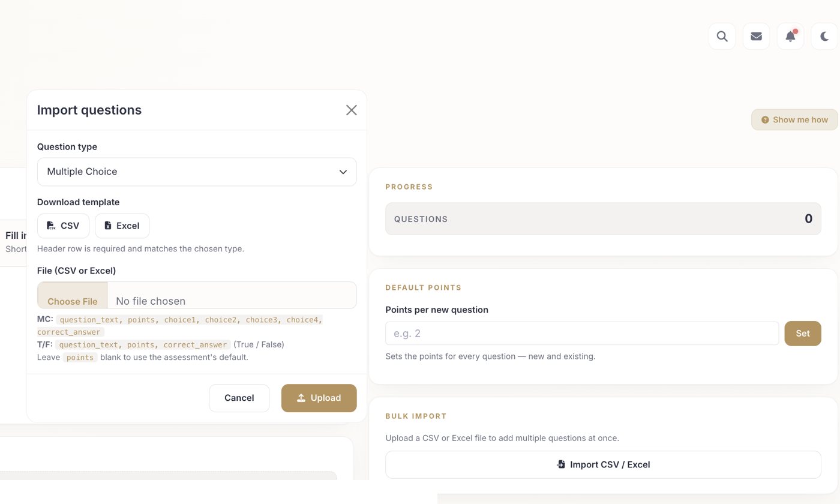
Task: Focus the Points per new question field
Action: click(582, 334)
